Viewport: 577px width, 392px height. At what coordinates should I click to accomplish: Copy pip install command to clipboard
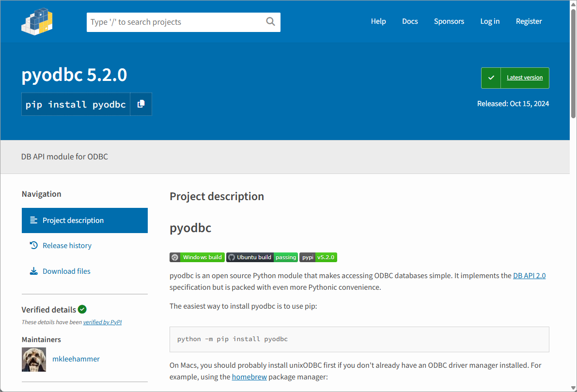141,104
